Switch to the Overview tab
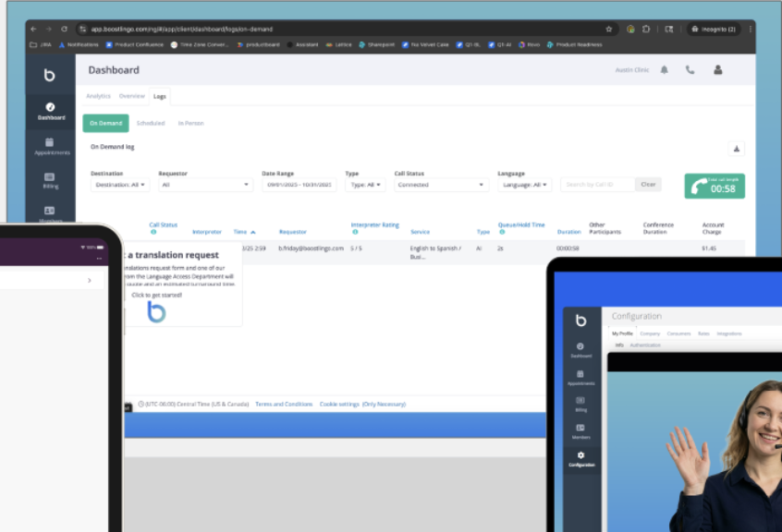The image size is (782, 532). [x=131, y=96]
